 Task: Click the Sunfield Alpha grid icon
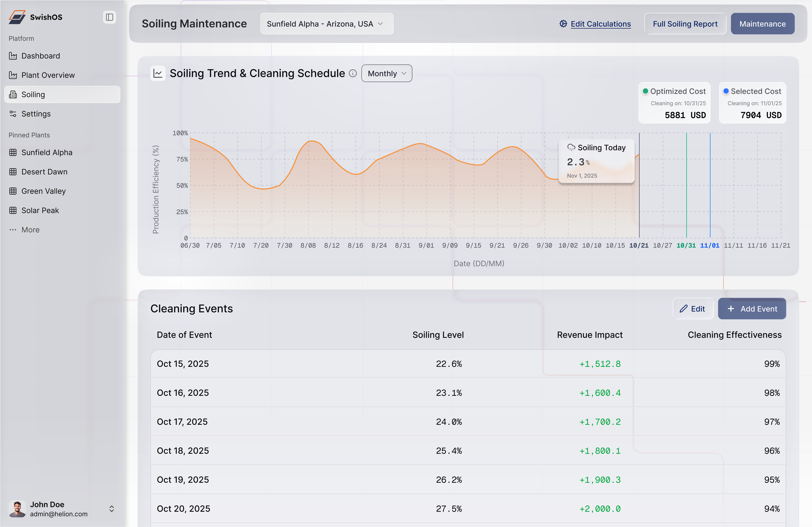coord(13,152)
